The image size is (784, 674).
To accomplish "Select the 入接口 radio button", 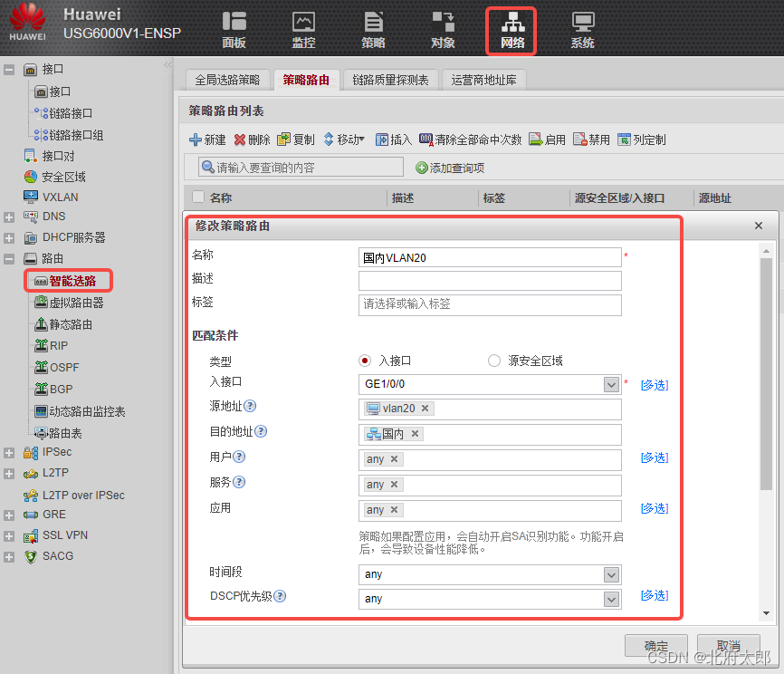I will click(x=365, y=361).
